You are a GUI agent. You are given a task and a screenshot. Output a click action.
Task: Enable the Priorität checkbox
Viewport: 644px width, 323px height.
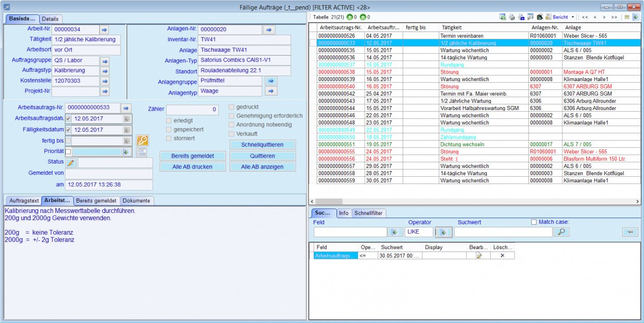tap(68, 151)
